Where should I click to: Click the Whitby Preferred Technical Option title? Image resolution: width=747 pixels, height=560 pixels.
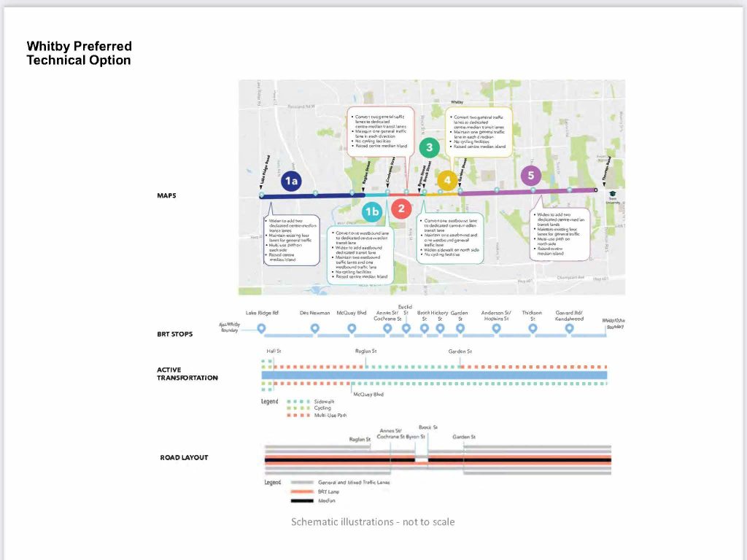point(79,53)
